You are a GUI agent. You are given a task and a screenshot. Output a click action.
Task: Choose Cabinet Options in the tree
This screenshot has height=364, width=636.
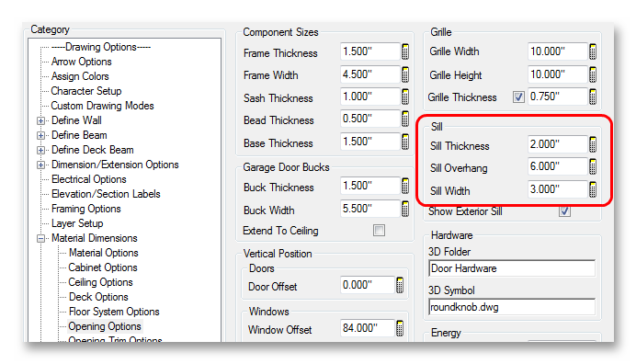coord(103,267)
